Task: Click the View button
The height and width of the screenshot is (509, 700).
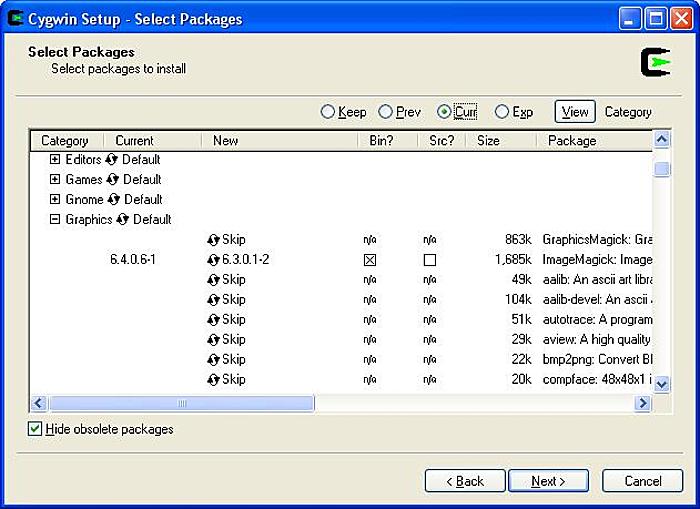Action: 575,112
